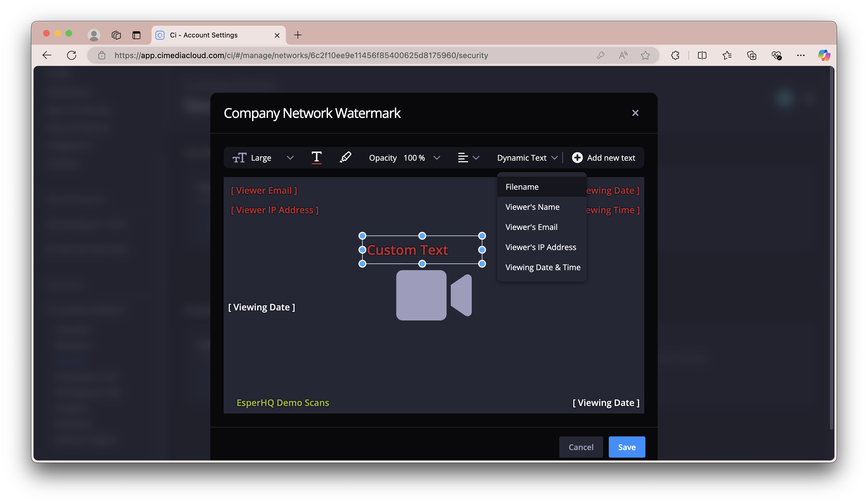Click the plus icon for Add new text
Image resolution: width=868 pixels, height=504 pixels.
click(577, 158)
